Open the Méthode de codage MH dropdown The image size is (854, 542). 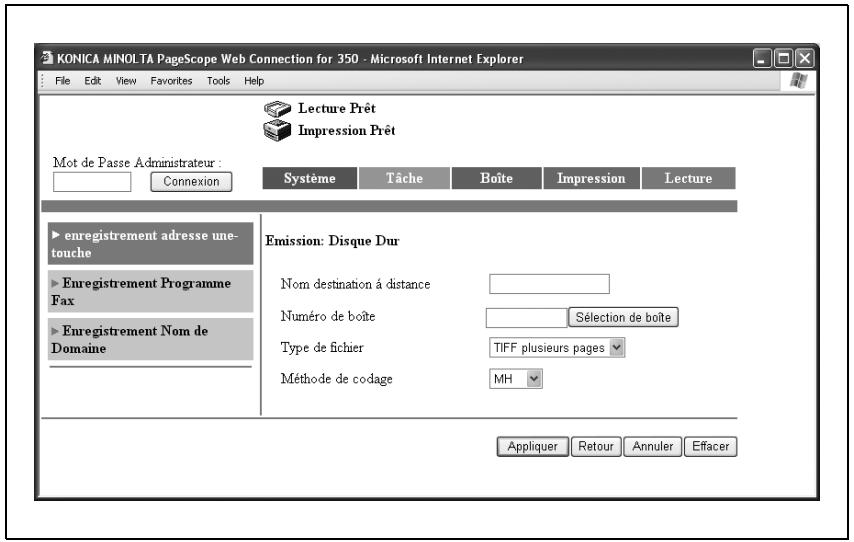[x=515, y=379]
